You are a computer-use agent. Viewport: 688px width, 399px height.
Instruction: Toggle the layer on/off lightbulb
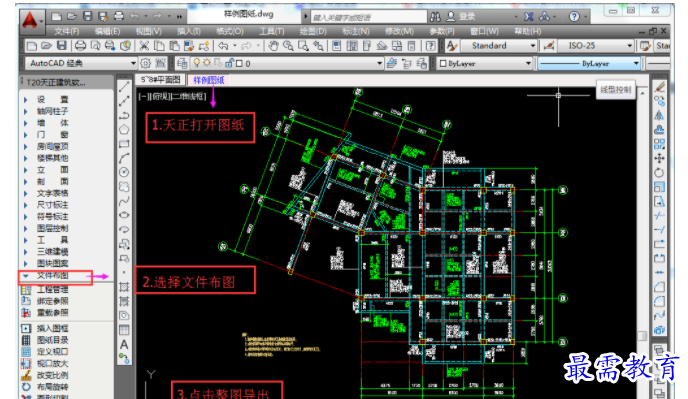click(x=197, y=64)
